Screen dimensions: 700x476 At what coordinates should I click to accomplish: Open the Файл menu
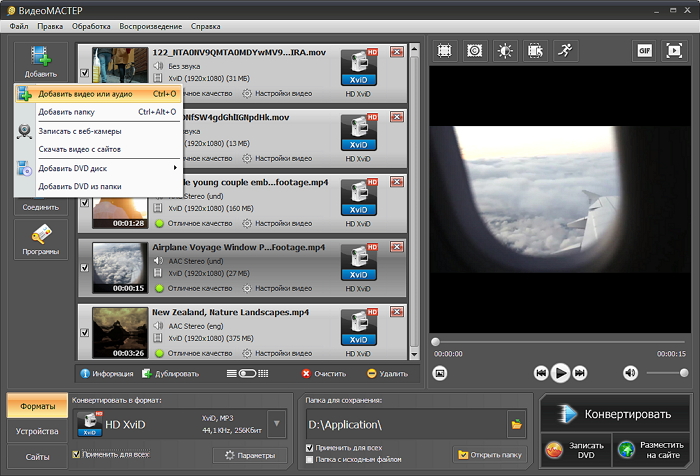pos(19,26)
